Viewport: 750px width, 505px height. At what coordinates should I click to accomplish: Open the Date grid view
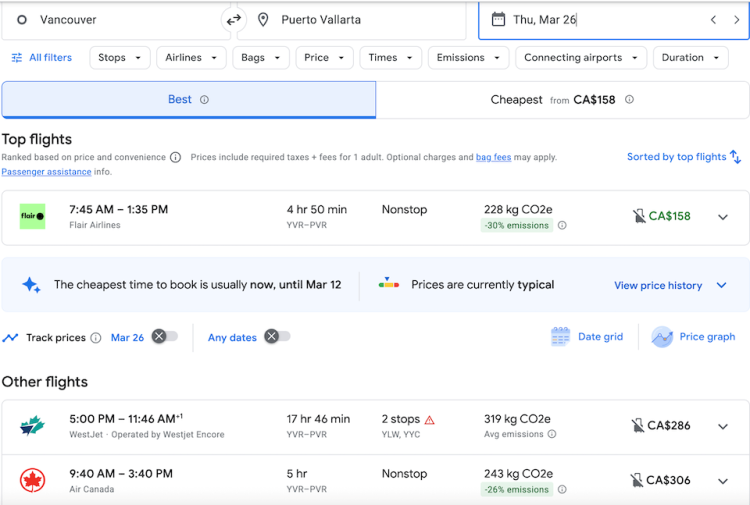point(587,337)
